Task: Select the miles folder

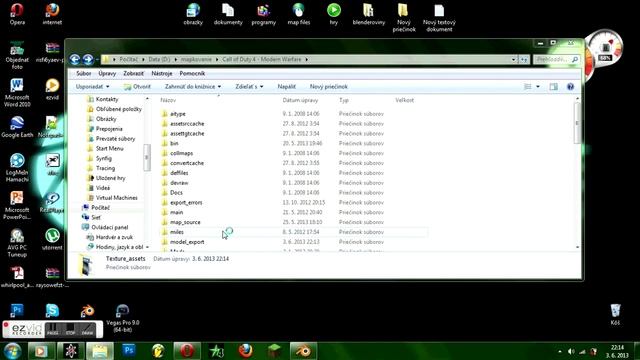Action: pos(177,232)
